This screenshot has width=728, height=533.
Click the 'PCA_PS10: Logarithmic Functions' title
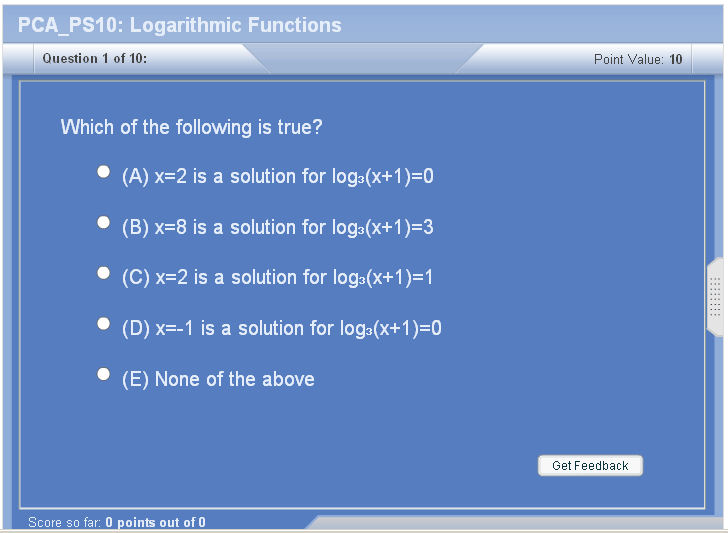pos(180,25)
